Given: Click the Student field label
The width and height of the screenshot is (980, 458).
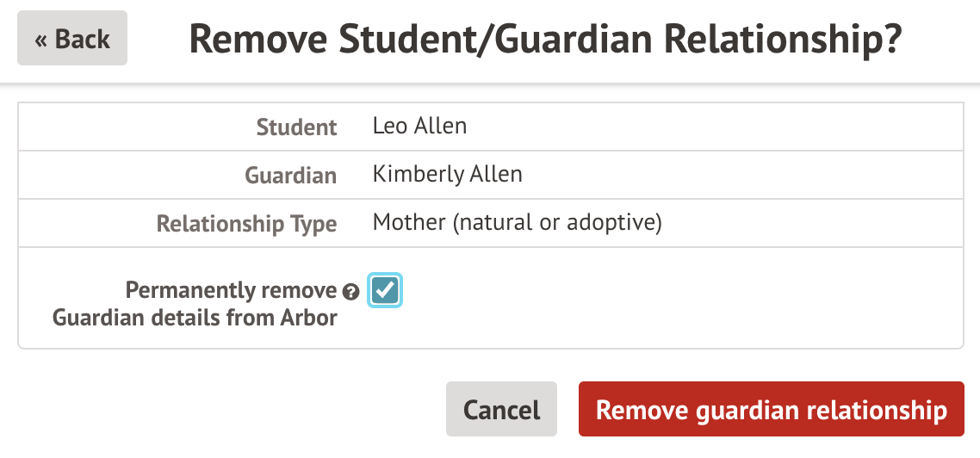Looking at the screenshot, I should [x=296, y=127].
